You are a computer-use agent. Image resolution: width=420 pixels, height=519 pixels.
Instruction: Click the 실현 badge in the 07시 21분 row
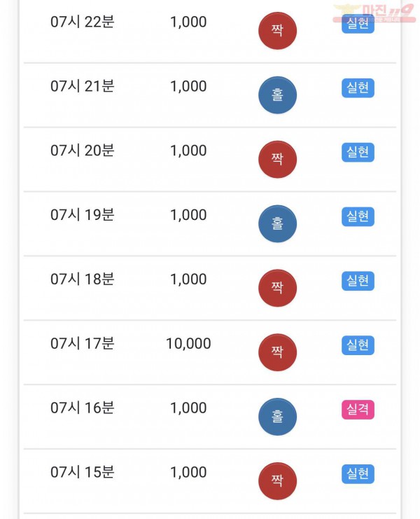(x=358, y=88)
